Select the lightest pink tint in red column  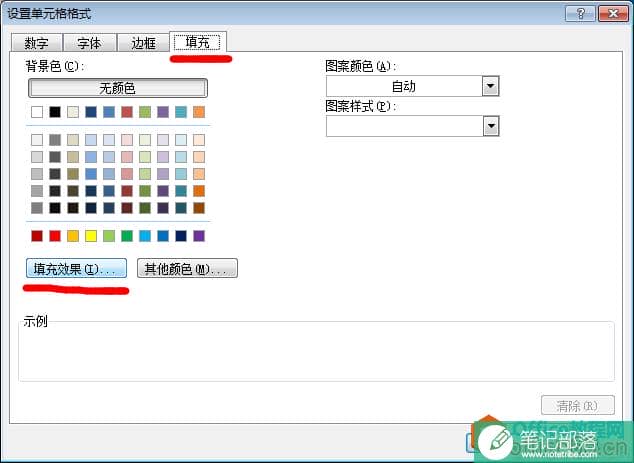pos(127,140)
